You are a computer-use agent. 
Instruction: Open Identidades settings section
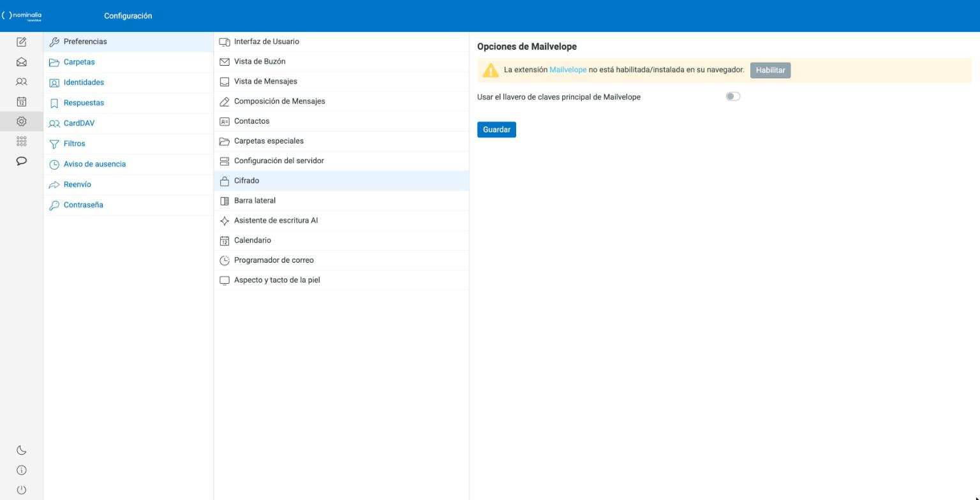coord(128,82)
